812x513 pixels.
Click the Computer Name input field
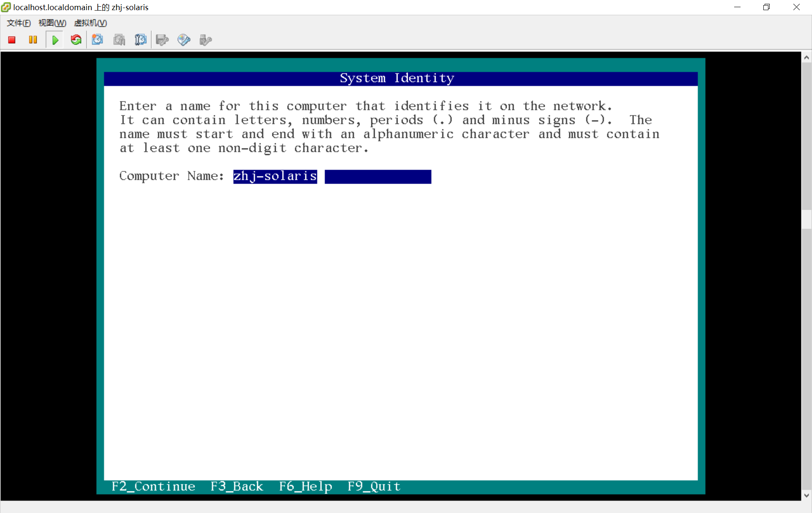tap(332, 177)
